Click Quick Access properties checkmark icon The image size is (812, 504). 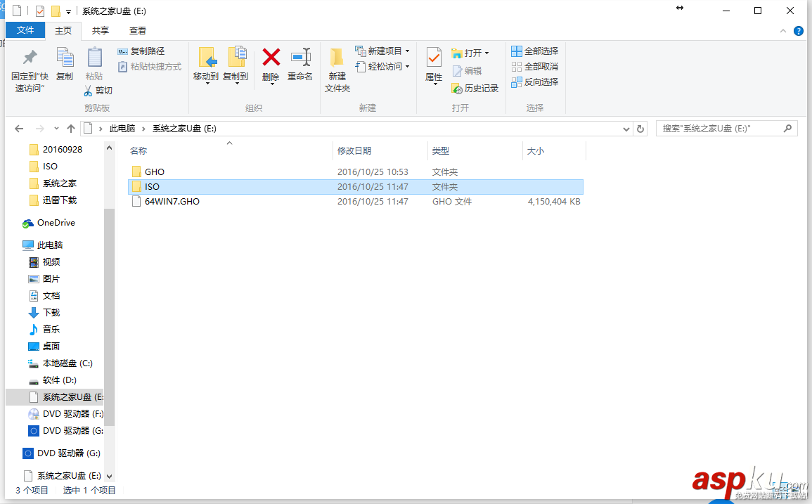point(40,11)
